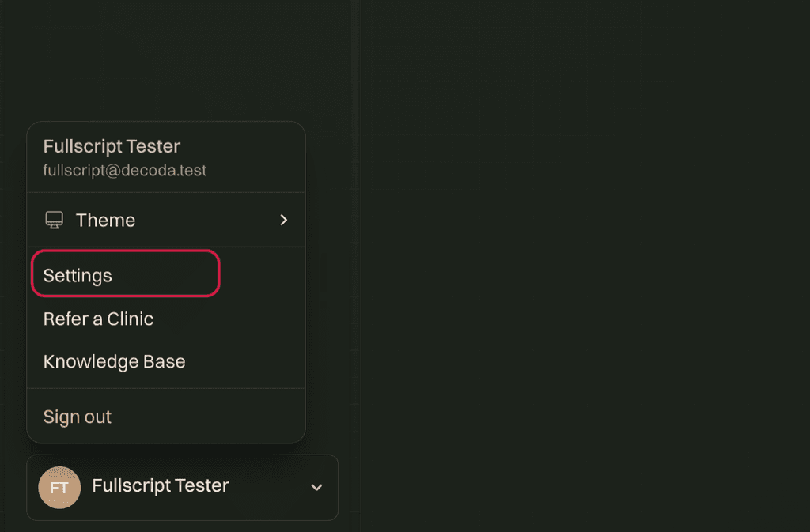
Task: Click the Theme label text
Action: (x=105, y=221)
